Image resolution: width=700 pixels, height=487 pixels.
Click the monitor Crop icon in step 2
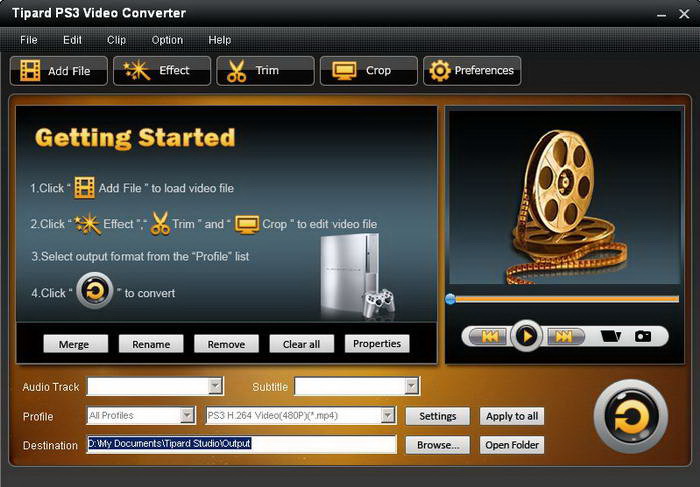coord(247,224)
